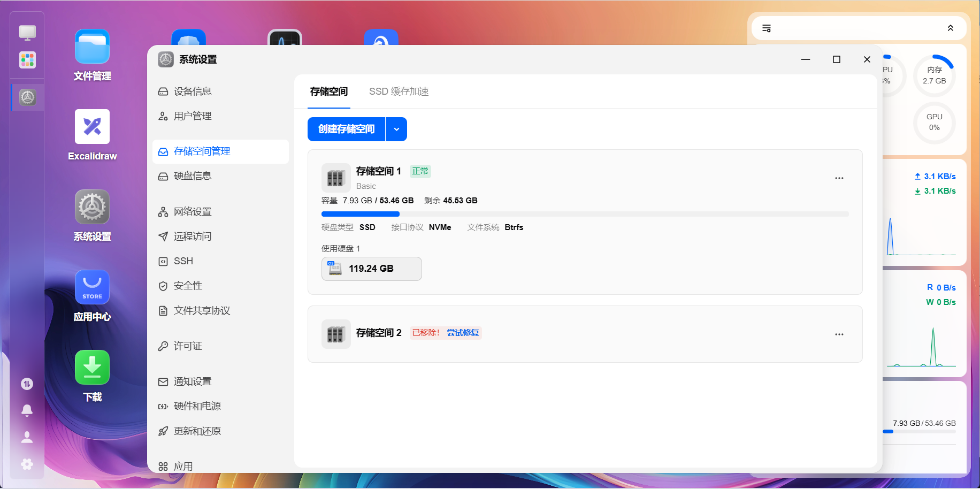The width and height of the screenshot is (980, 489).
Task: Click the app grid launcher icon
Action: 27,60
